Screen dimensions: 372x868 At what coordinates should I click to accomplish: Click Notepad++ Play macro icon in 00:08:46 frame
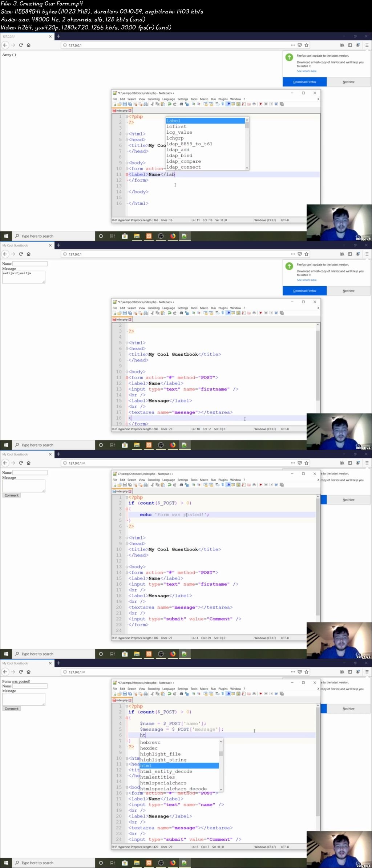271,694
